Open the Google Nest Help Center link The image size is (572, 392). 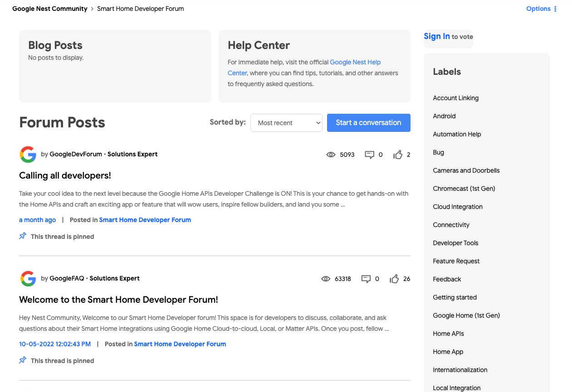[355, 63]
